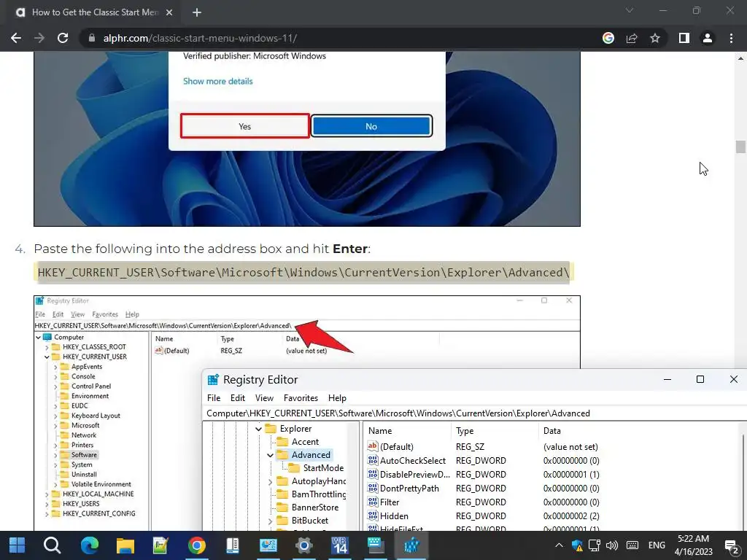View site information via the lock icon

92,38
